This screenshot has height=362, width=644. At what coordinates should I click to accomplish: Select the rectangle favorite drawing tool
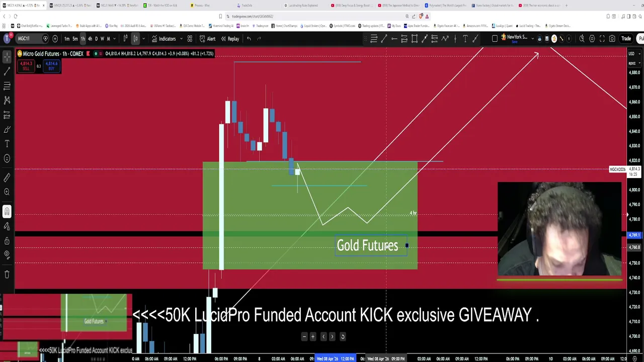coord(415,39)
